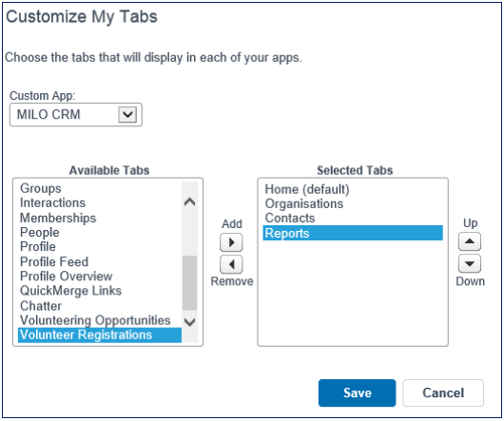Click the Add right-arrow button
This screenshot has height=421, width=504.
[231, 242]
